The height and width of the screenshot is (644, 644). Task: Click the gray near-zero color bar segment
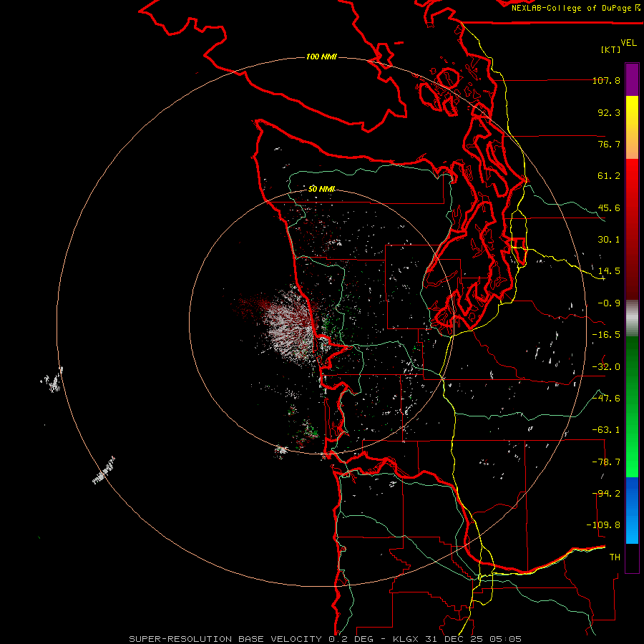[x=632, y=318]
